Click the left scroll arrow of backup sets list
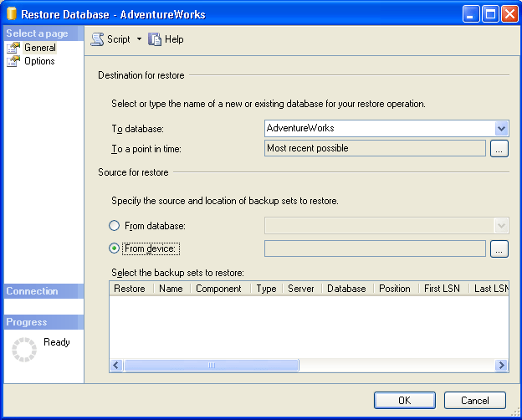Screen dimensions: 522x420 (x=116, y=366)
